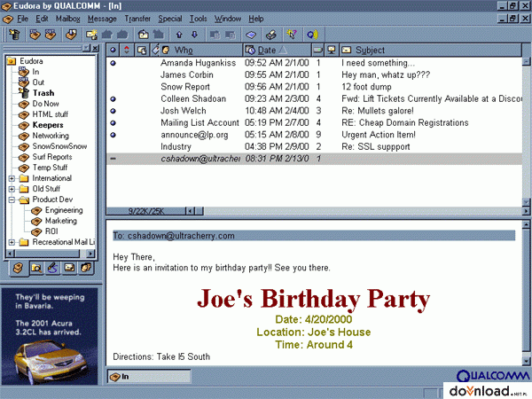Image resolution: width=532 pixels, height=399 pixels.
Task: Click the Previous message up arrow
Action: pos(179,35)
